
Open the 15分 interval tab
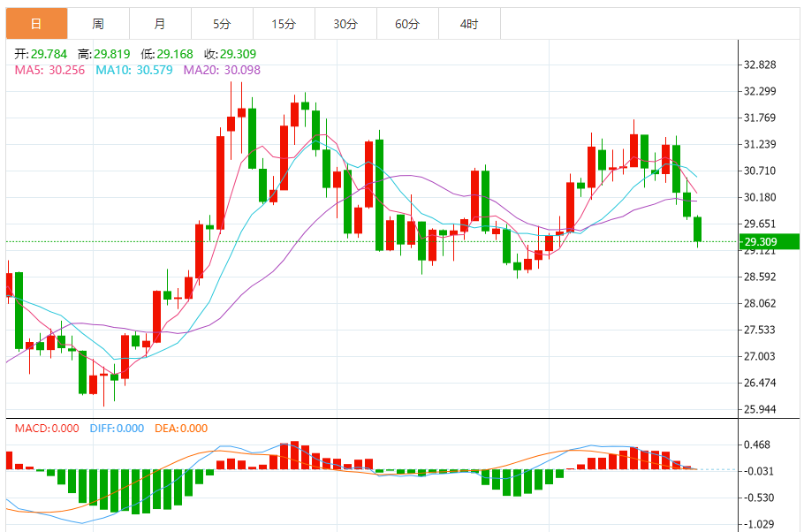tap(284, 24)
